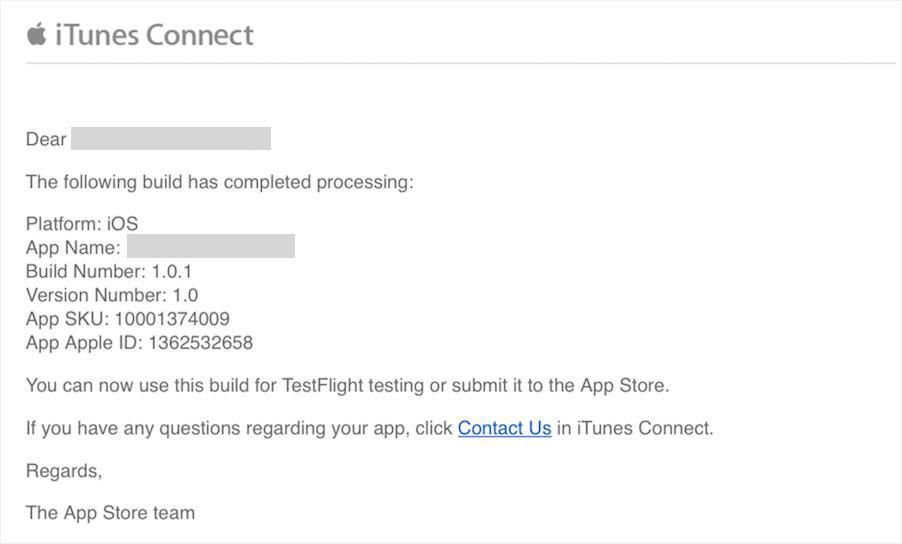This screenshot has width=902, height=544.
Task: Select the redacted recipient name after Dear
Action: (x=171, y=139)
